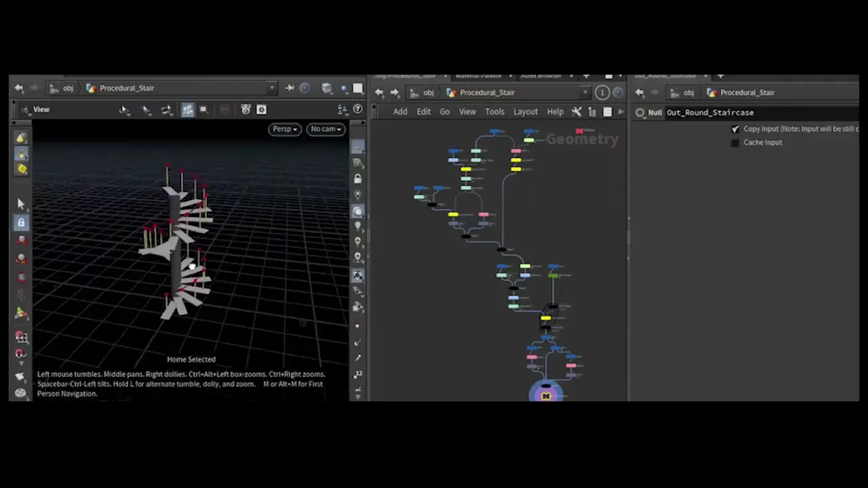Uncheck the Copy Input checkbox

tap(736, 129)
